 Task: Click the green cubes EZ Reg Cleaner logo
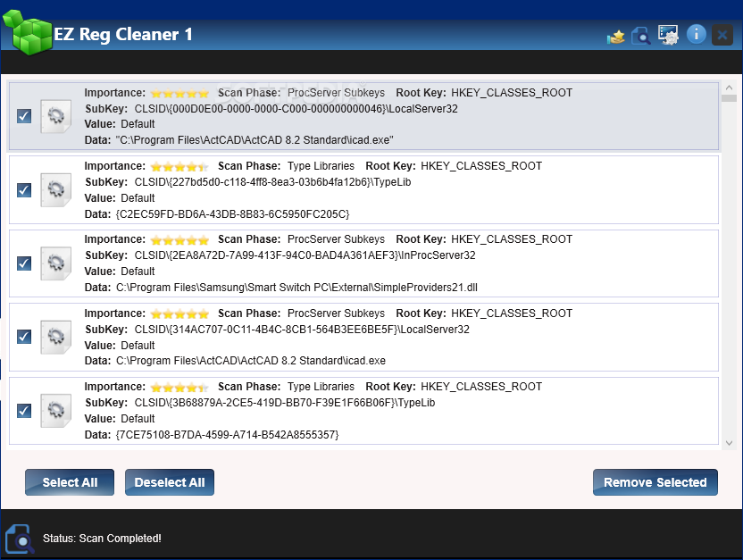28,33
